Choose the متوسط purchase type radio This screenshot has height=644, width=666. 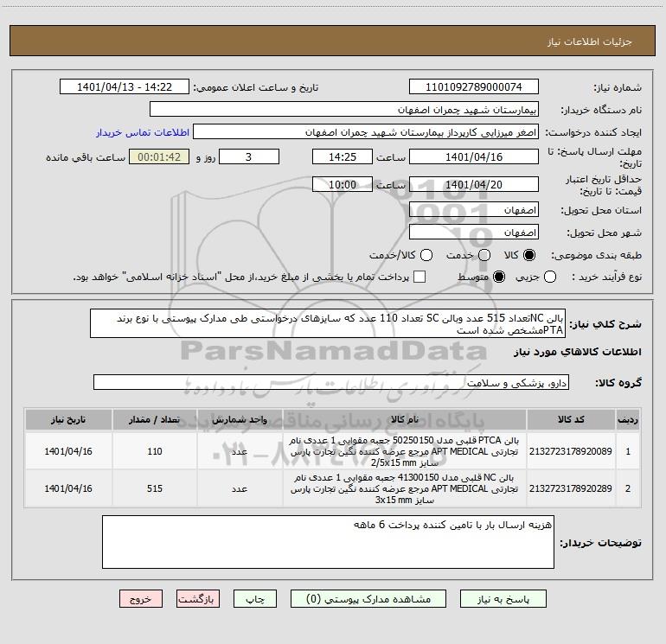499,277
